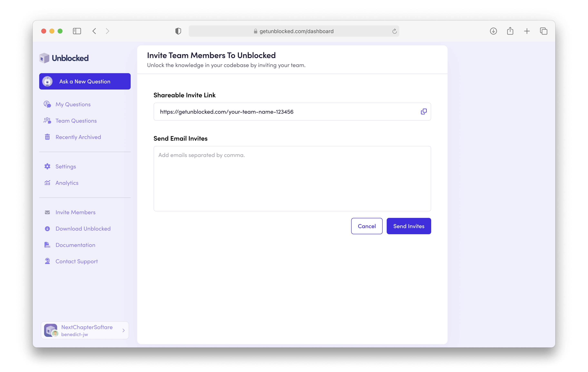Screen dimensions: 588x372
Task: Focus the email invites text area
Action: [292, 178]
